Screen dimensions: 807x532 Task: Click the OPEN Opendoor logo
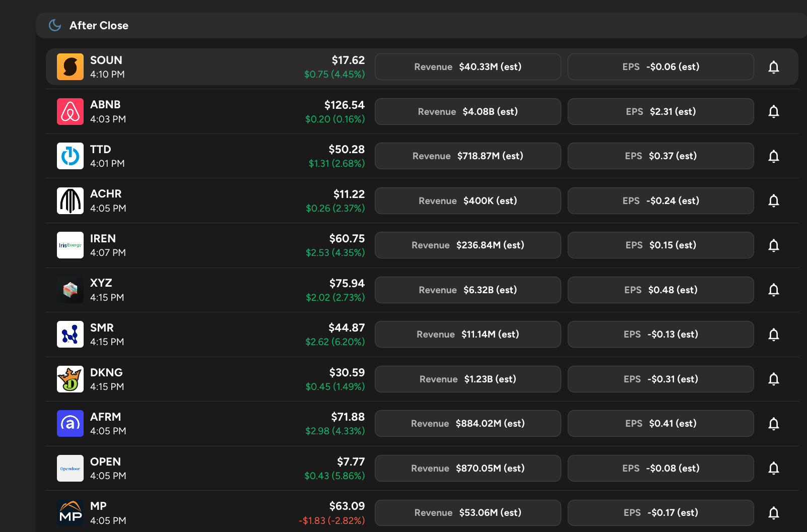click(x=70, y=468)
